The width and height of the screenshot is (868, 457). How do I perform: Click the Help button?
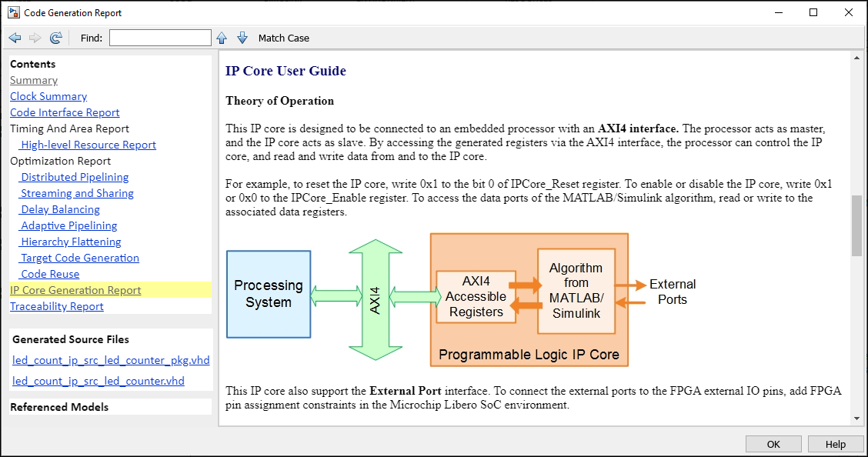point(836,443)
